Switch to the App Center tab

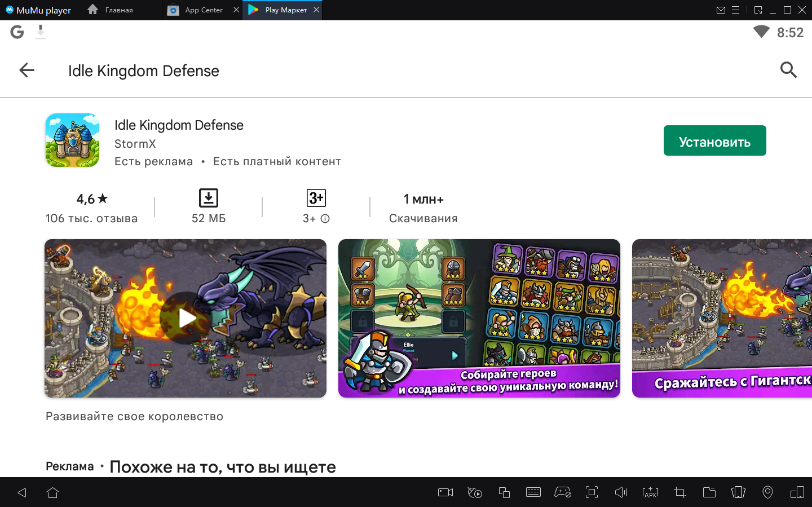pyautogui.click(x=204, y=10)
